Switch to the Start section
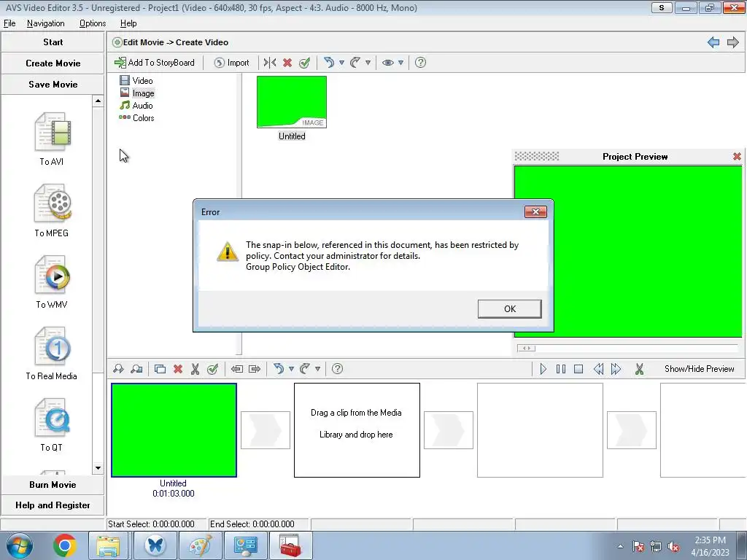Image resolution: width=747 pixels, height=560 pixels. tap(53, 42)
